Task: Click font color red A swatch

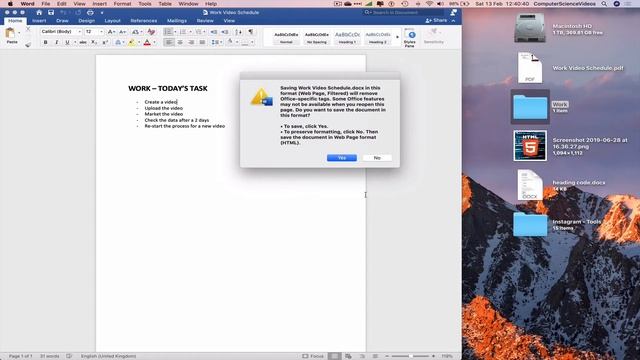Action: [147, 42]
